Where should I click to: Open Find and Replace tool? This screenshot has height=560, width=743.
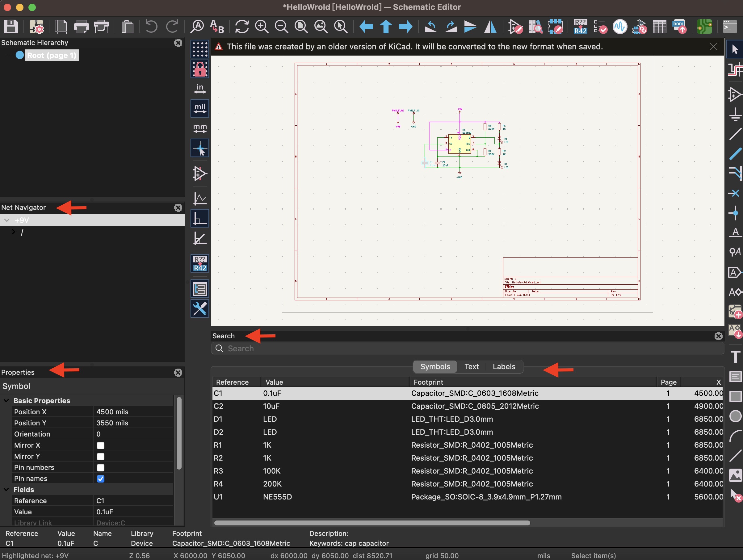coord(217,27)
